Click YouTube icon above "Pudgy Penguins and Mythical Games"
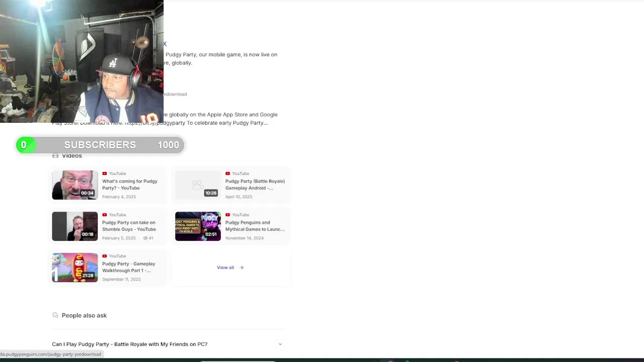644x362 pixels. pos(228,215)
